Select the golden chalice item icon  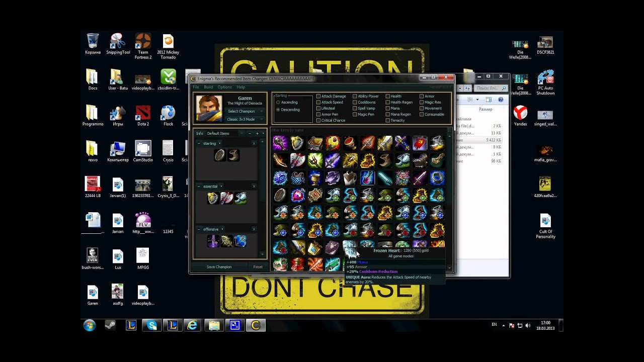point(315,178)
